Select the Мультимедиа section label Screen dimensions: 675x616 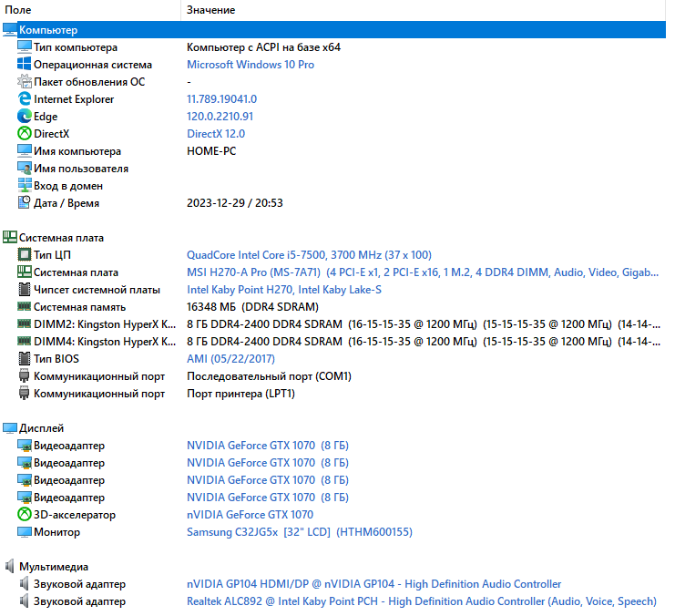point(54,567)
